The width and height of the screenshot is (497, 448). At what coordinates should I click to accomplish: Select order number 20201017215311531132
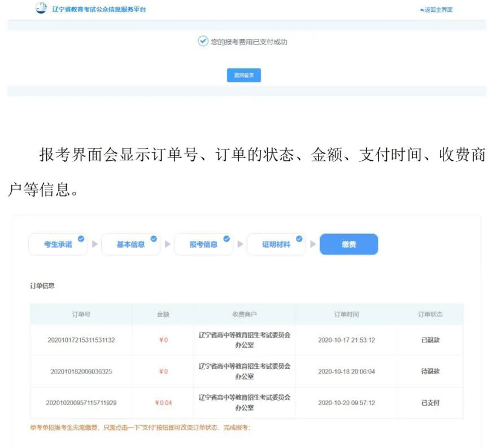(x=81, y=340)
